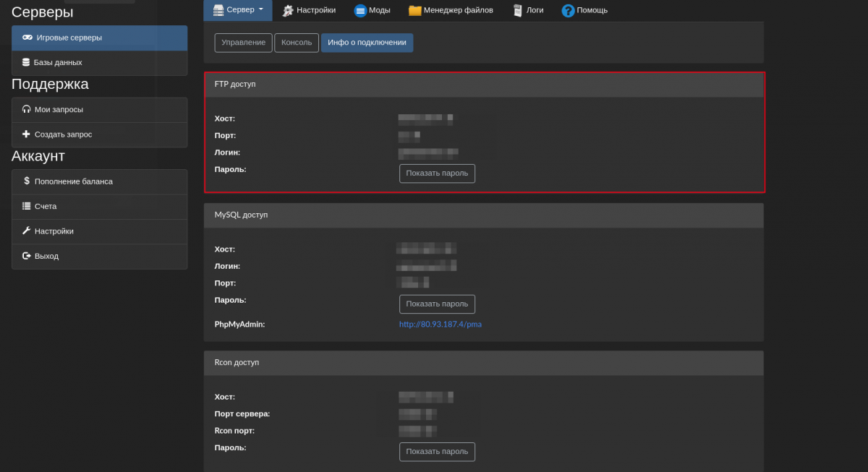Click the wrench icon for sidebar Настройки
Screen dimensions: 868x472
coord(27,231)
